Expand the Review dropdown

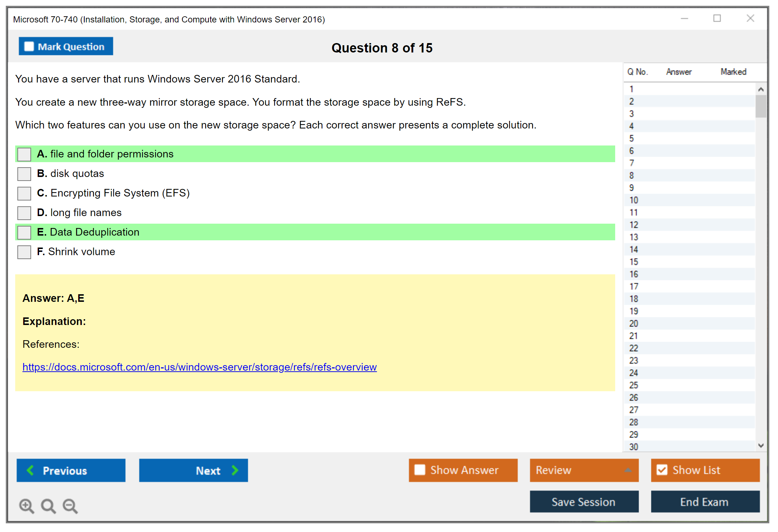628,470
